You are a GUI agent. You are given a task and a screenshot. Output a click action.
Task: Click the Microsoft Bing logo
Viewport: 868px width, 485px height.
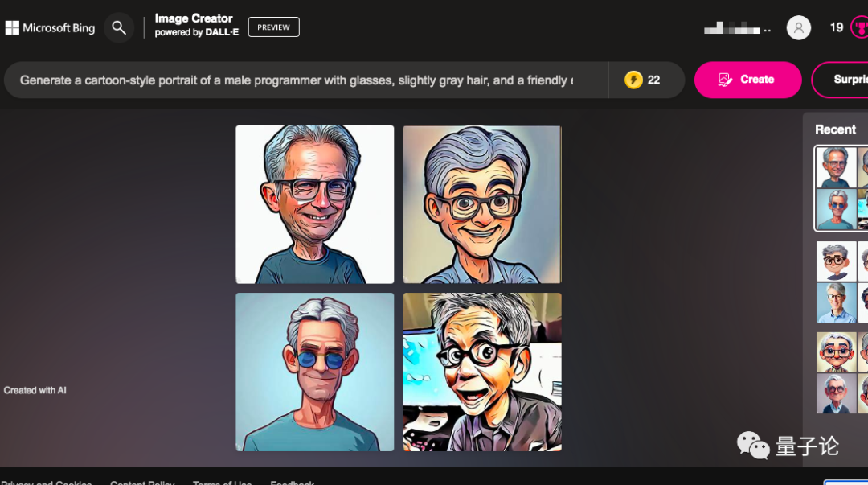51,27
